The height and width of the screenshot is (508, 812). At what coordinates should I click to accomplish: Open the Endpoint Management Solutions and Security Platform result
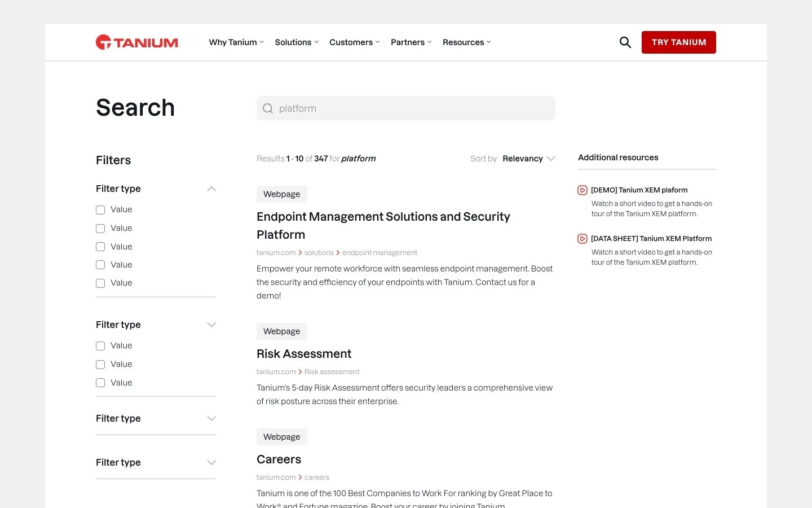(383, 226)
